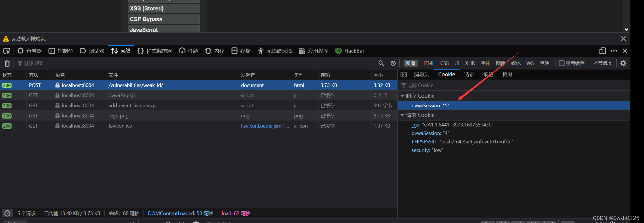Open the 性能 performance tab

[189, 51]
